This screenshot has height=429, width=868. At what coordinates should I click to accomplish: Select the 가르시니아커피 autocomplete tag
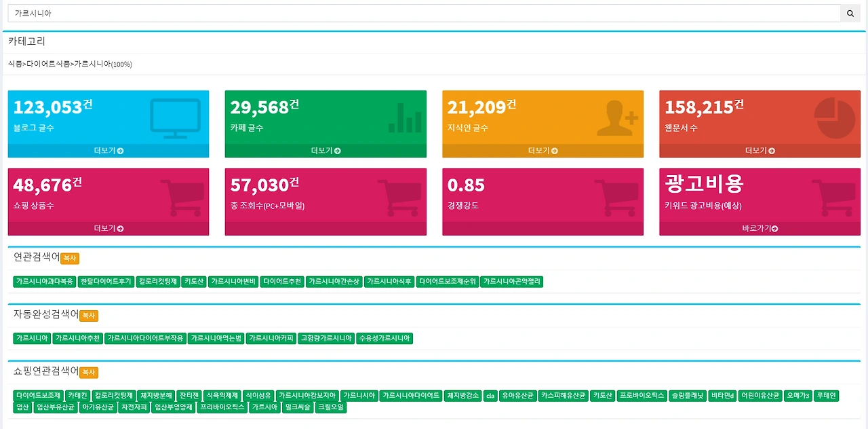[x=271, y=338]
